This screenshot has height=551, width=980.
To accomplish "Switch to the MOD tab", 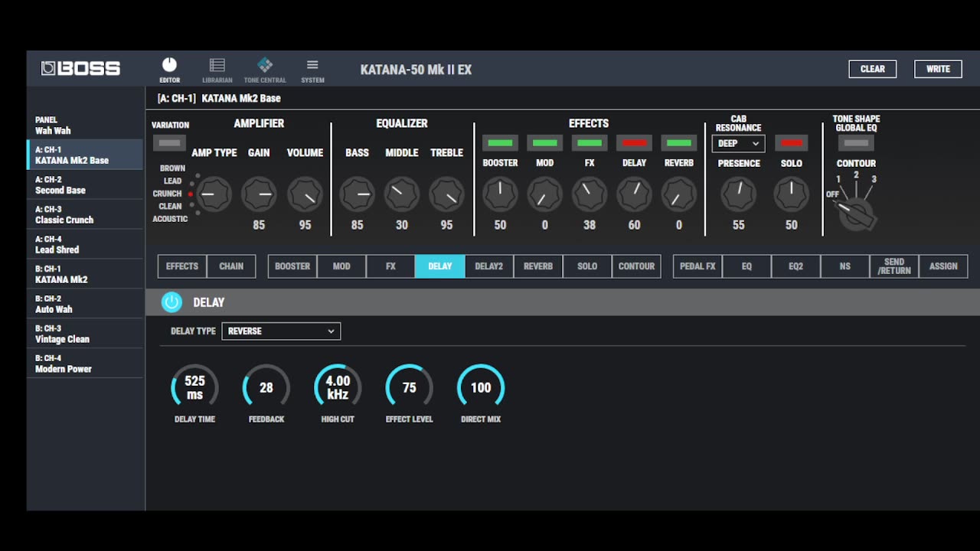I will coord(341,266).
